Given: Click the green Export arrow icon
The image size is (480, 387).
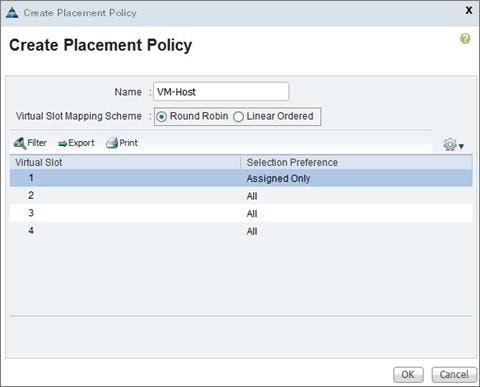Looking at the screenshot, I should pyautogui.click(x=63, y=144).
